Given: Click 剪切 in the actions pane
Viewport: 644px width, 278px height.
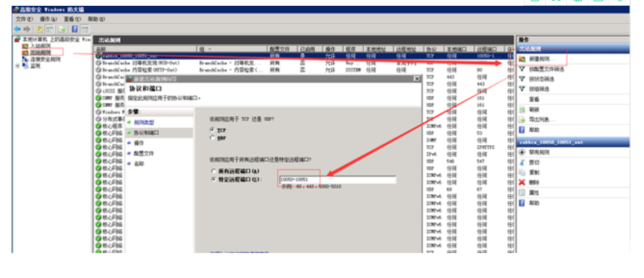Looking at the screenshot, I should pos(534,162).
